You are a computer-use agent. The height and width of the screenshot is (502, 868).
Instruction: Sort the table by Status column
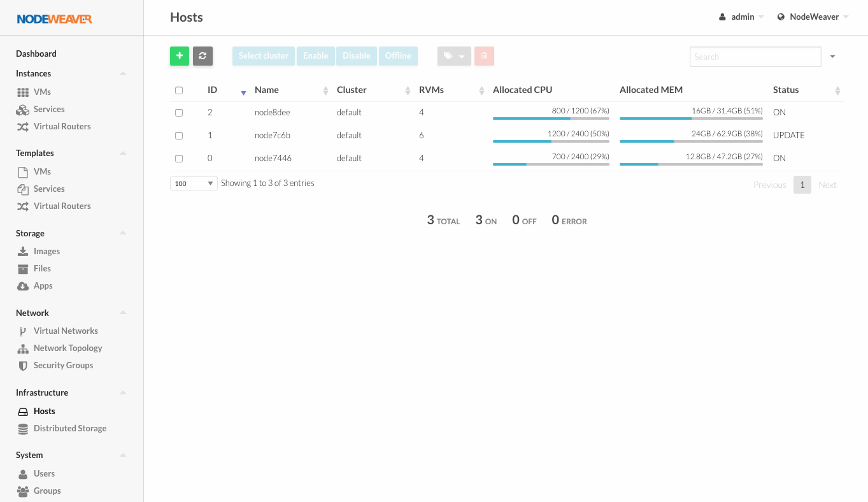[x=807, y=90]
